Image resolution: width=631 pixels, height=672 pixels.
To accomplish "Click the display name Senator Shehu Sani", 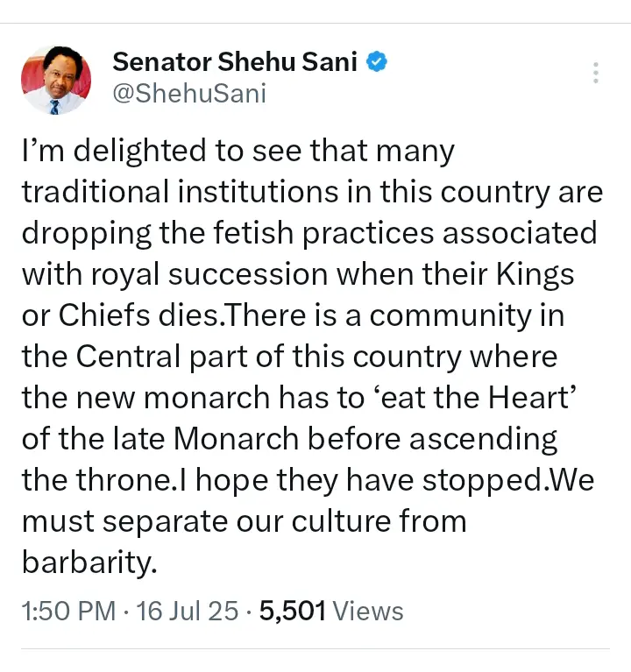I will 235,61.
